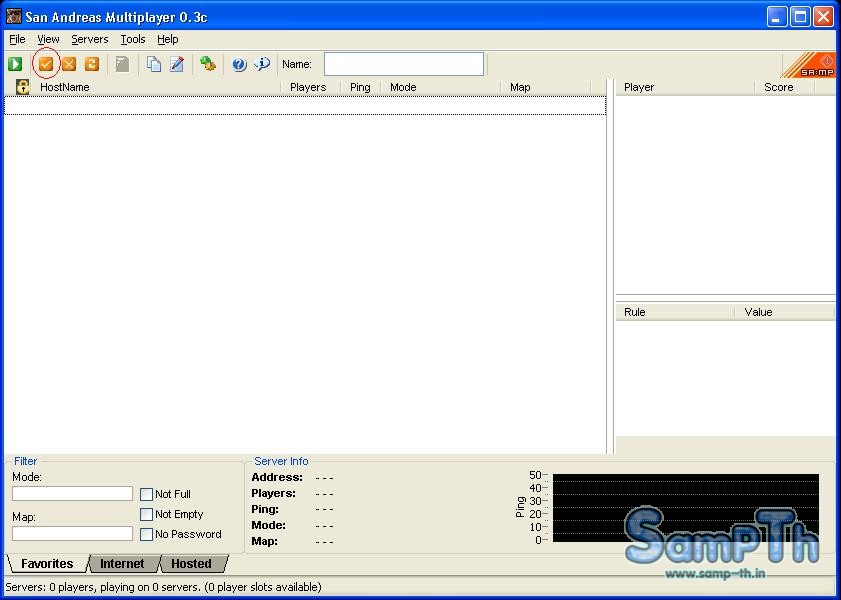Click the green Connect play icon

[15, 64]
